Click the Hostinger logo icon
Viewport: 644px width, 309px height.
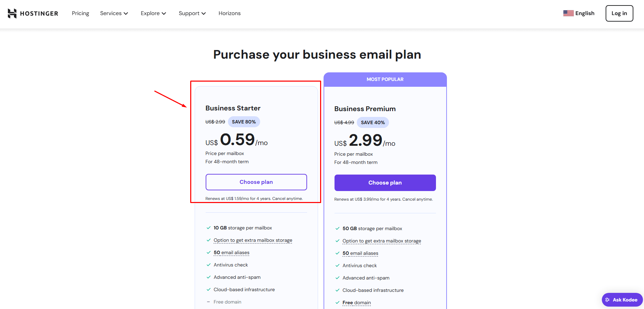12,13
